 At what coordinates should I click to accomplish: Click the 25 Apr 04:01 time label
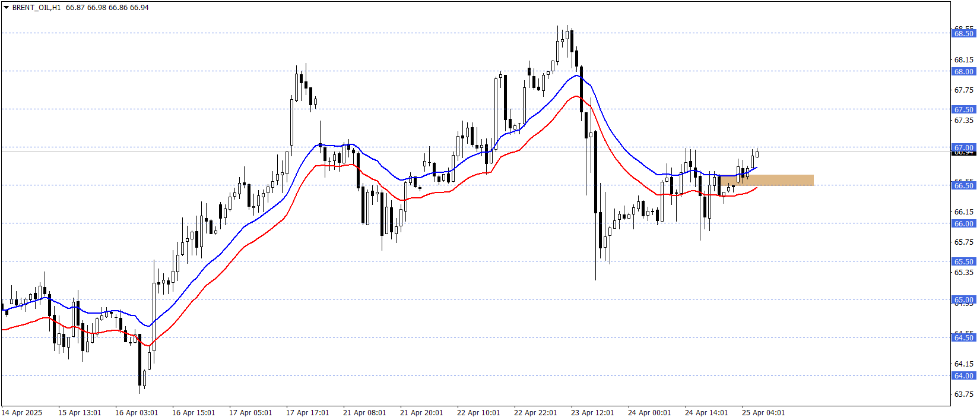point(763,412)
